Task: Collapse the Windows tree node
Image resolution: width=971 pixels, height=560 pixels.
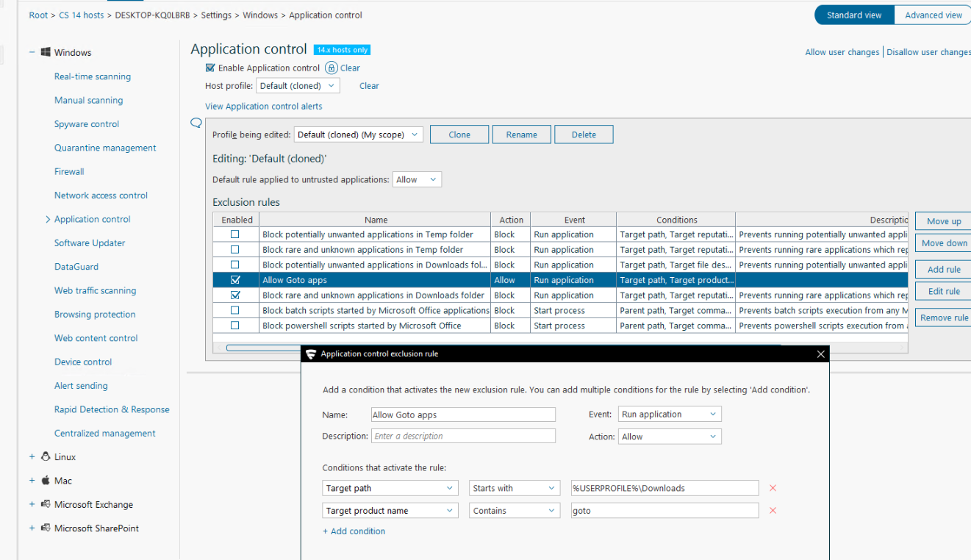Action: click(32, 52)
